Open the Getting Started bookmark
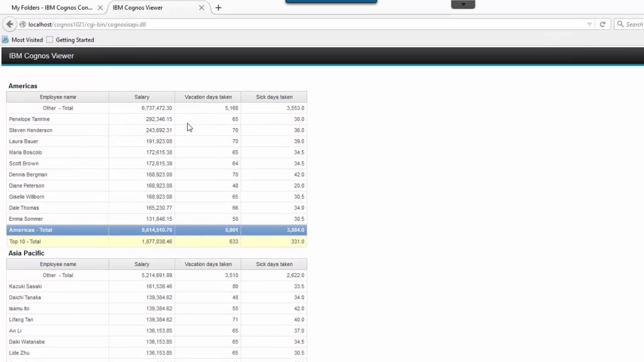 click(x=70, y=40)
